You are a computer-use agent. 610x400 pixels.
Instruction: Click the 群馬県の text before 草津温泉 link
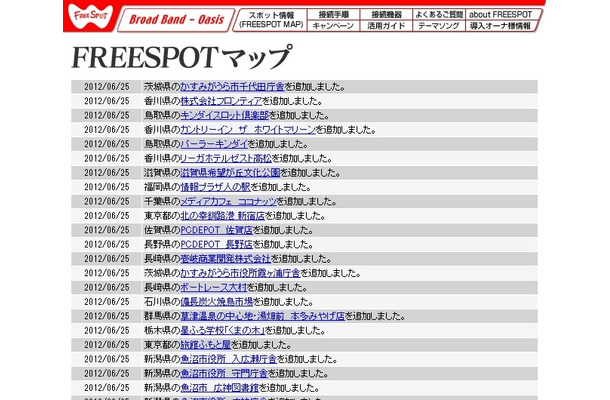(162, 316)
